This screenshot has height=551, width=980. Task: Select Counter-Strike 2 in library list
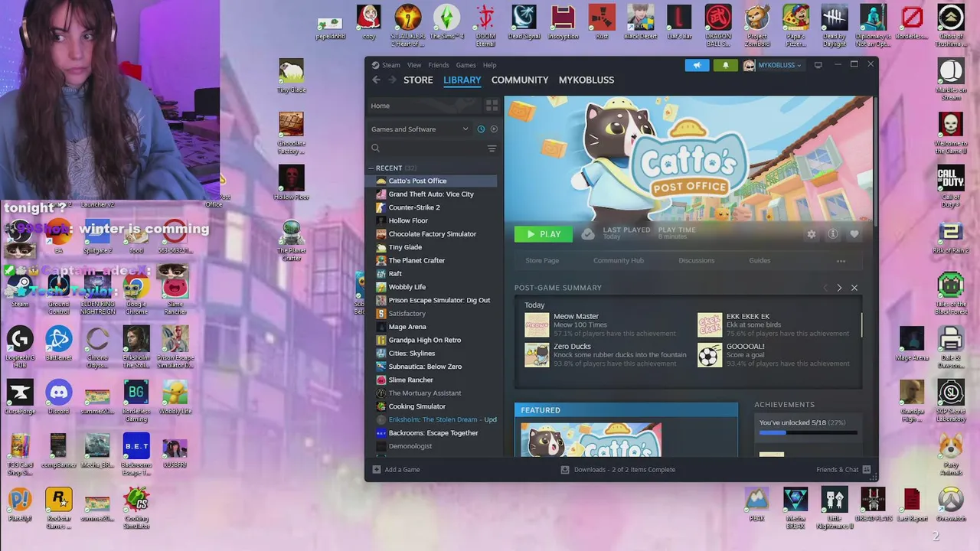[x=432, y=207]
